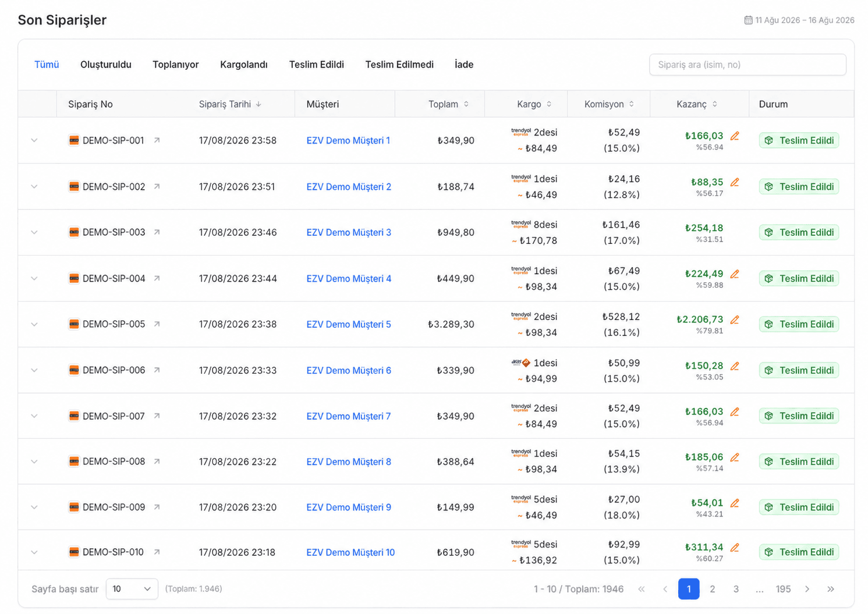This screenshot has height=614, width=868.
Task: Click marketplace logo icon beside DEMO-SIP-007
Action: (74, 416)
